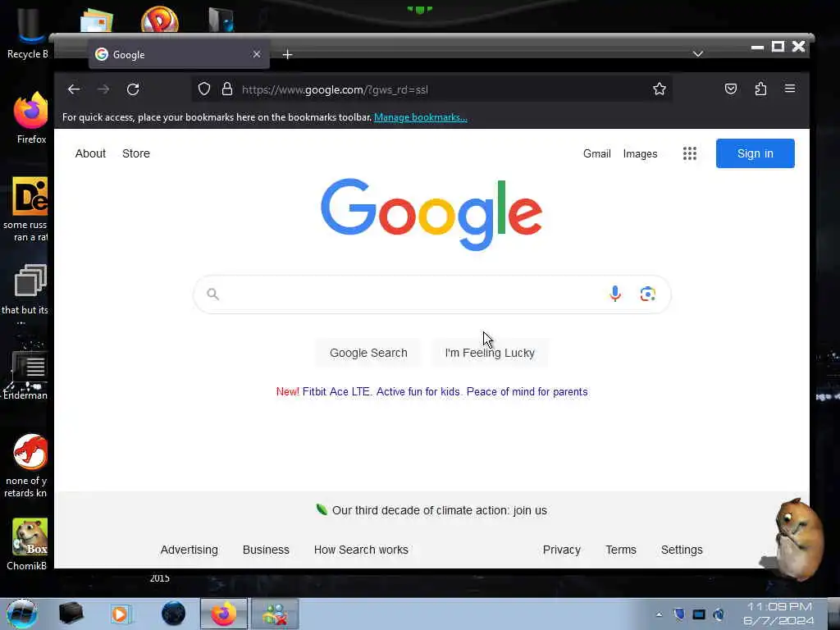
Task: Save page to Pocket
Action: (x=731, y=89)
